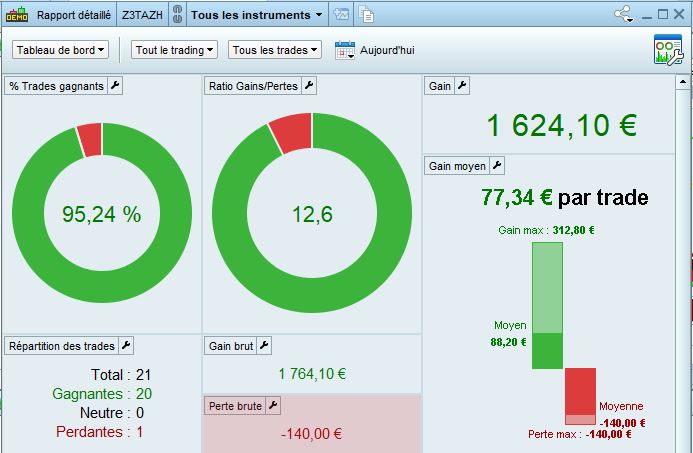Click the copy documents icon in title bar
Screen dimensions: 693x453
pos(366,14)
